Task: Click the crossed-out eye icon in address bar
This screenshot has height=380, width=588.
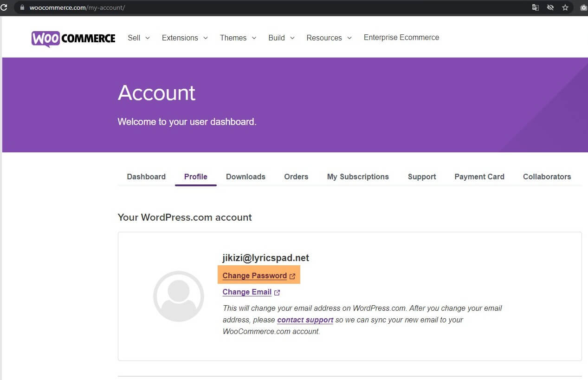Action: click(550, 7)
